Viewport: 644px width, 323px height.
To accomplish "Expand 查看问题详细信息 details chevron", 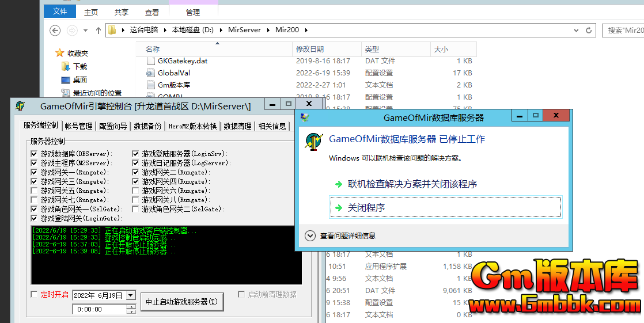I will [310, 235].
